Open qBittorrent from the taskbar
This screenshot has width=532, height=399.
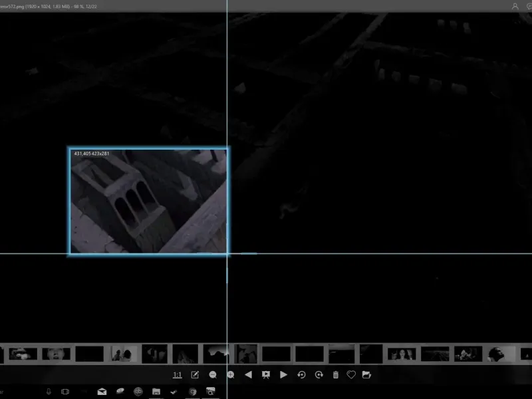[x=138, y=392]
